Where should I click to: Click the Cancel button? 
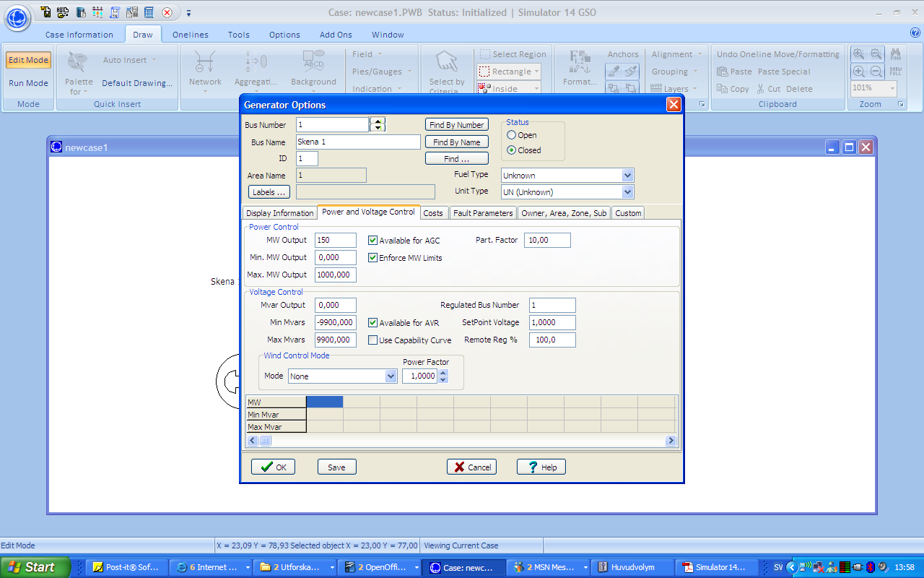tap(471, 467)
